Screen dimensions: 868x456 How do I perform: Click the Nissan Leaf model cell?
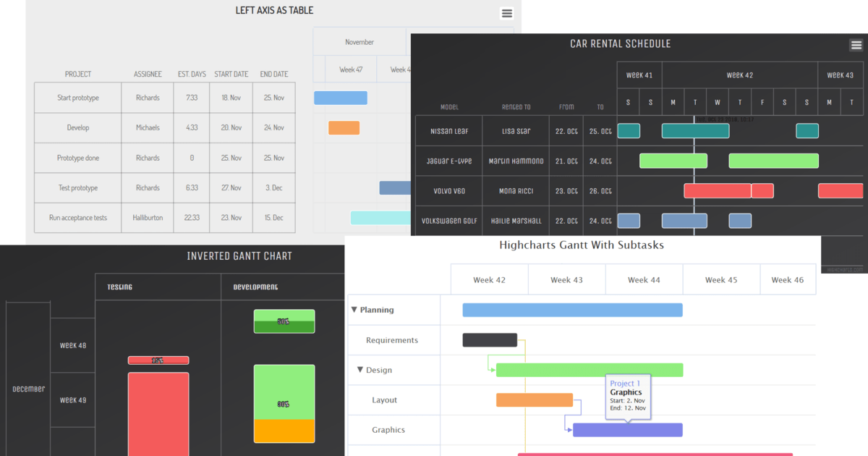click(x=449, y=131)
